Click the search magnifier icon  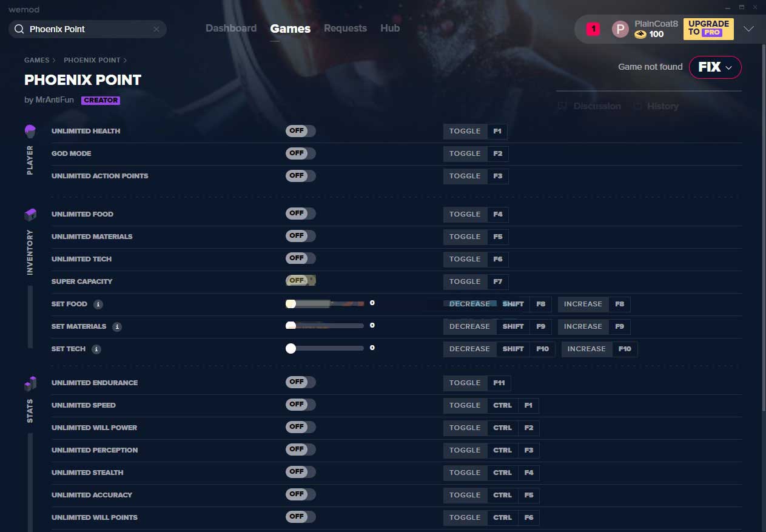tap(19, 29)
